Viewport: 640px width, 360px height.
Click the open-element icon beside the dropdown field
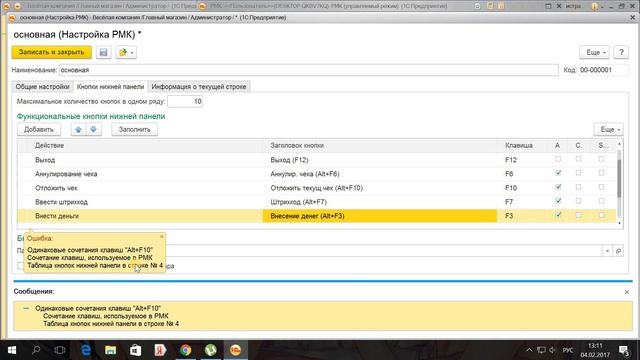pos(618,251)
